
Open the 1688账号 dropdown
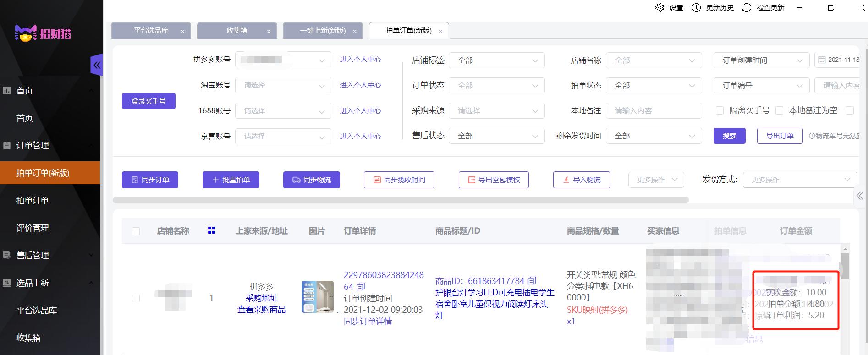pyautogui.click(x=283, y=111)
